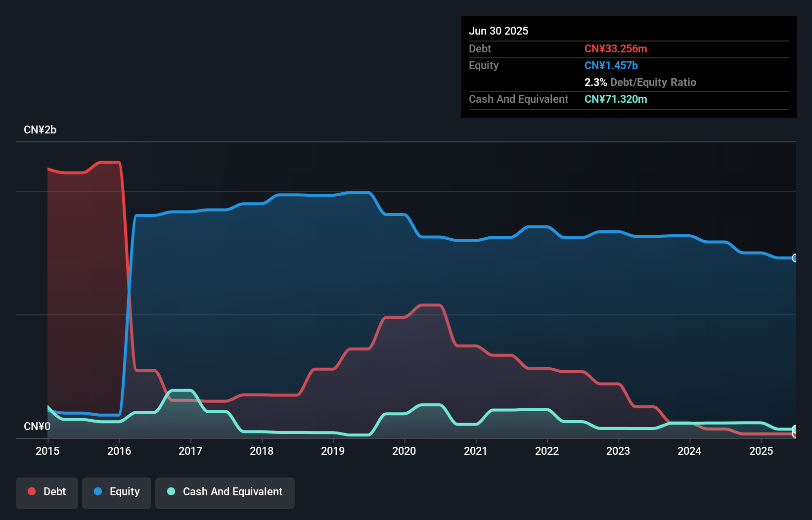Screen dimensions: 812x520
Task: Select the blue Equity line endpoint marker
Action: point(795,258)
